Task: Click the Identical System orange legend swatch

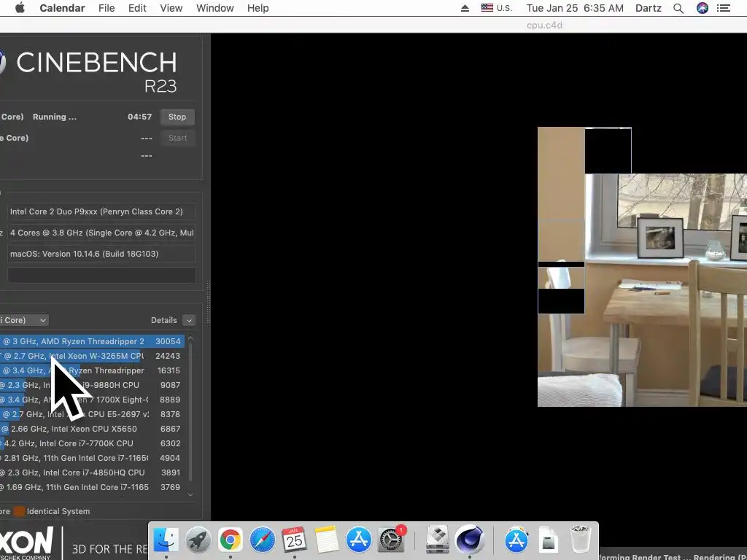Action: (x=18, y=511)
